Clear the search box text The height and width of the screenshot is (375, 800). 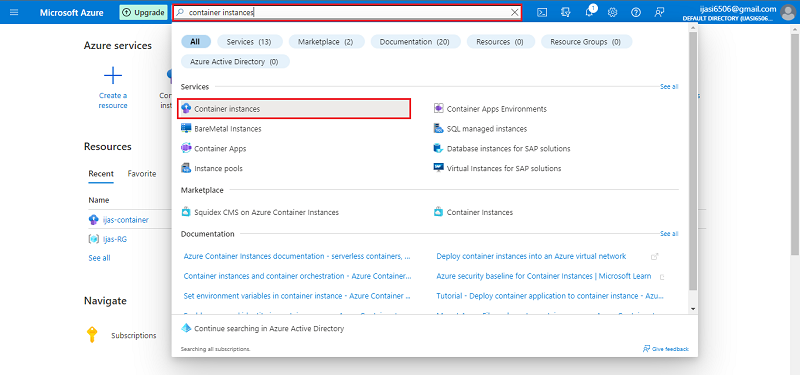tap(514, 13)
